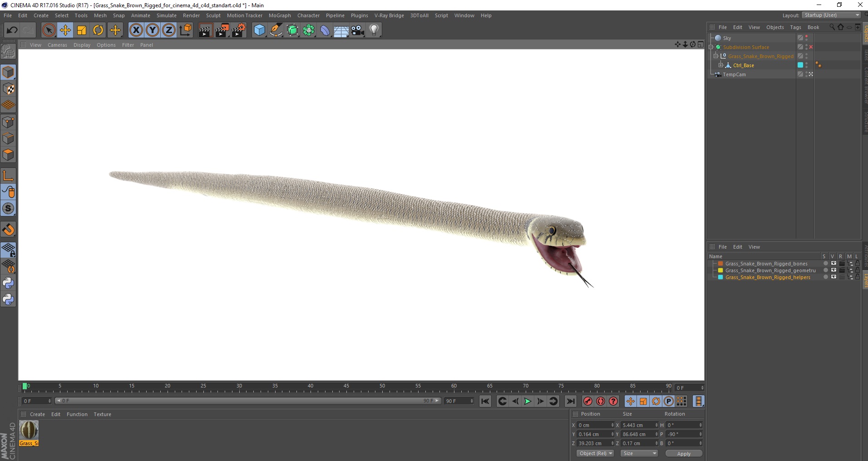
Task: Open the spline pen tools icon
Action: pos(276,30)
